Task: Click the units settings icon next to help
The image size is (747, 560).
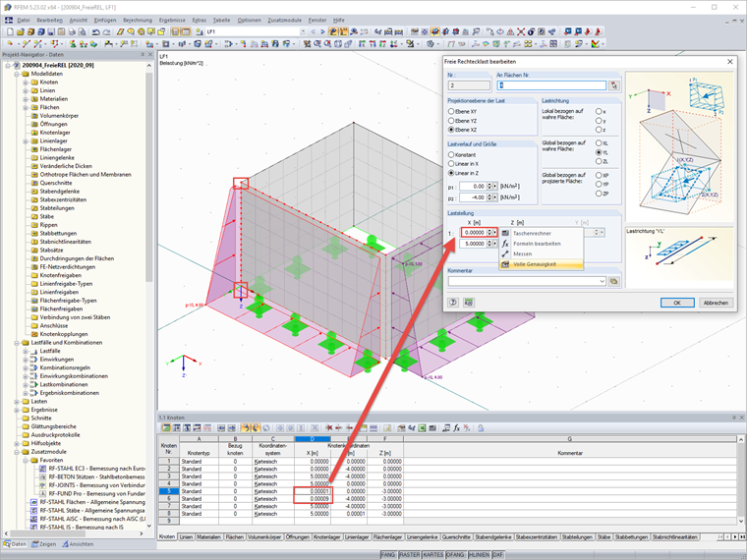Action: (469, 303)
